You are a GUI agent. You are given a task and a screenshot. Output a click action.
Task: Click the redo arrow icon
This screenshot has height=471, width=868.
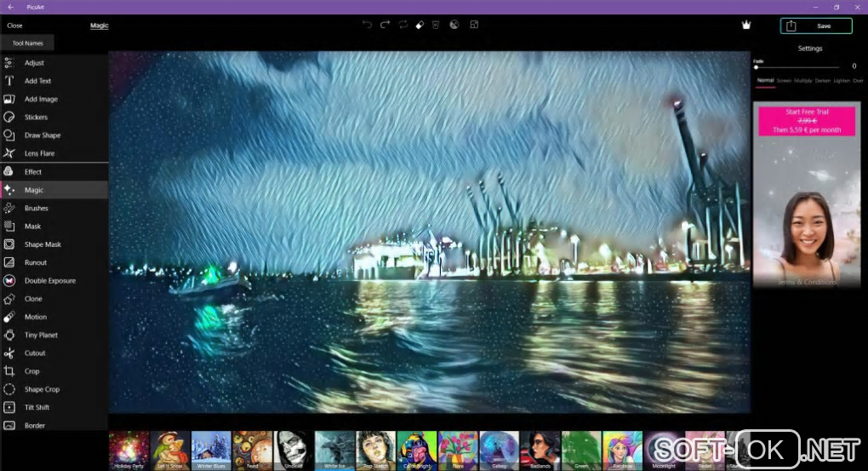(385, 25)
